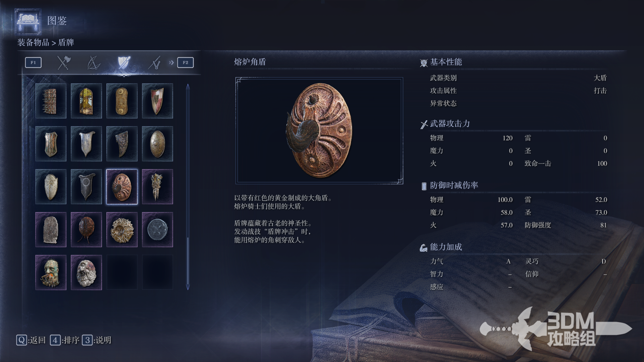Select the highlighted Crucible Hornshield thumbnail
The image size is (644, 362).
pyautogui.click(x=122, y=187)
